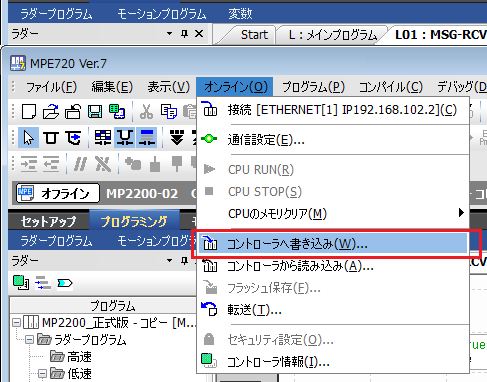Choose 転送(T)... menu entry
487x382 pixels.
pyautogui.click(x=333, y=310)
